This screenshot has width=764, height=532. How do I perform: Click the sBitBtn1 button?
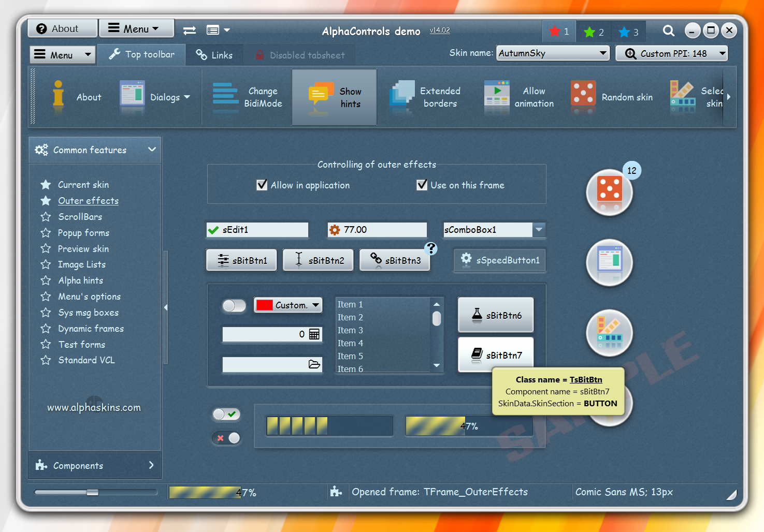pos(241,260)
